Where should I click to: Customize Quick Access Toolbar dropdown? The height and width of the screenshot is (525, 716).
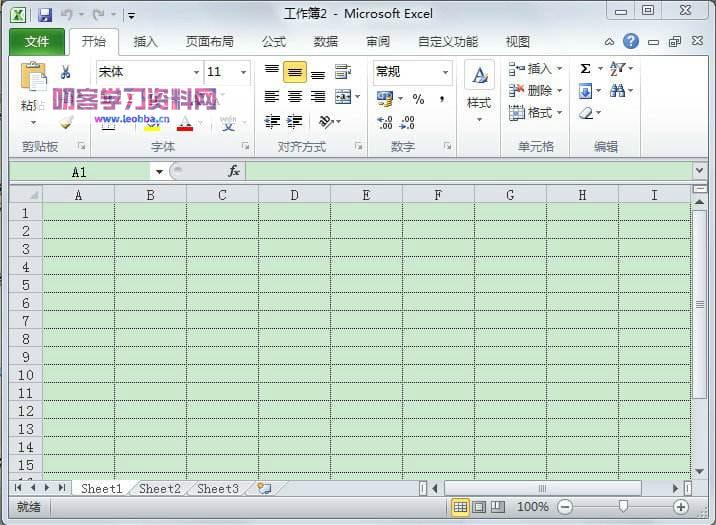[132, 16]
